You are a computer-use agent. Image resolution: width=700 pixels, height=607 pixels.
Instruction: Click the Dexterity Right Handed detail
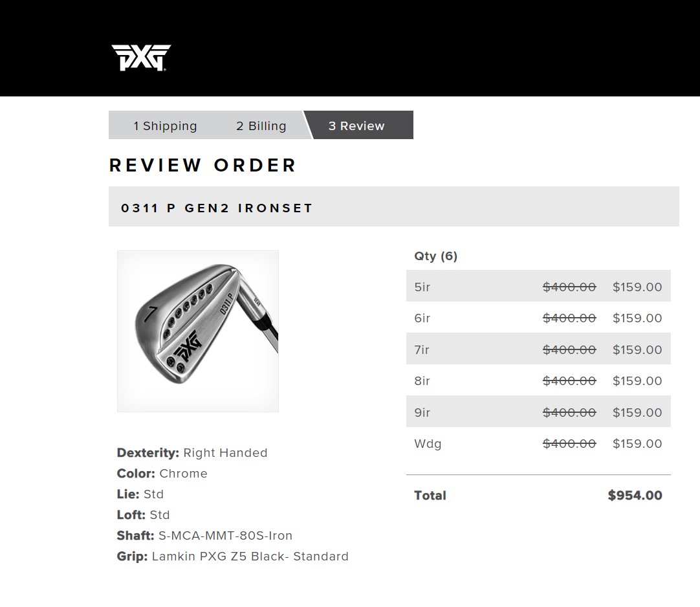point(192,453)
